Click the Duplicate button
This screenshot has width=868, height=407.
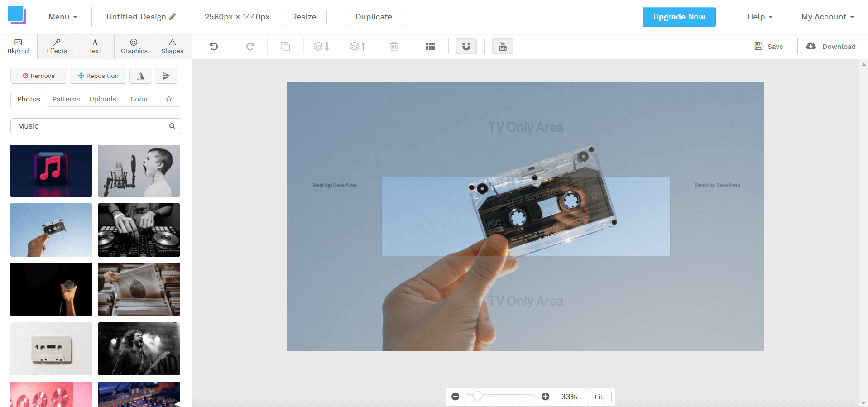coord(374,17)
